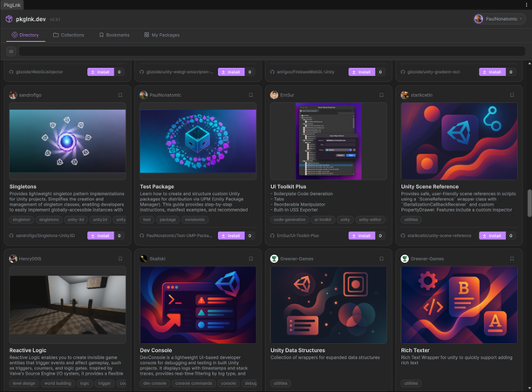
Task: Select the nonatomic tag on Test Package
Action: tap(195, 220)
